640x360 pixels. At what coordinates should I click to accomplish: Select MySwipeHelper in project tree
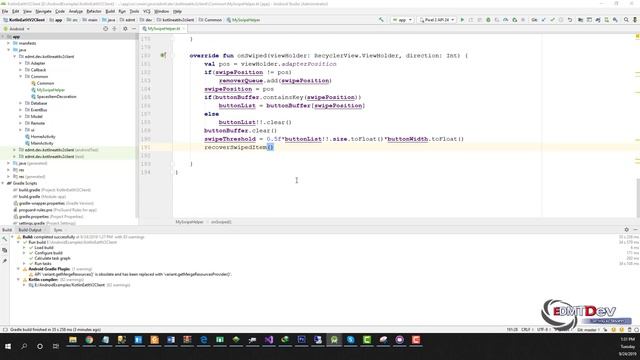(x=51, y=90)
